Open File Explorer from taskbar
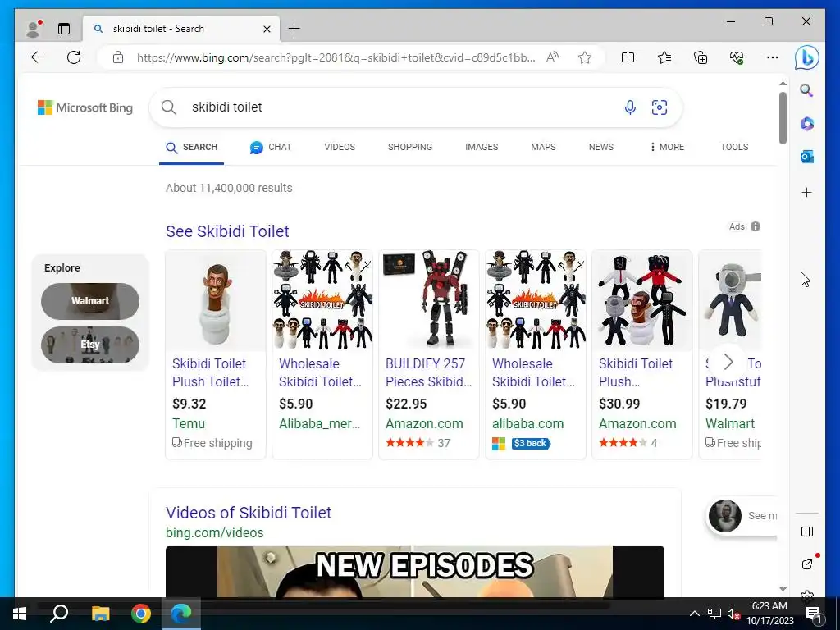The height and width of the screenshot is (630, 840). pyautogui.click(x=100, y=614)
